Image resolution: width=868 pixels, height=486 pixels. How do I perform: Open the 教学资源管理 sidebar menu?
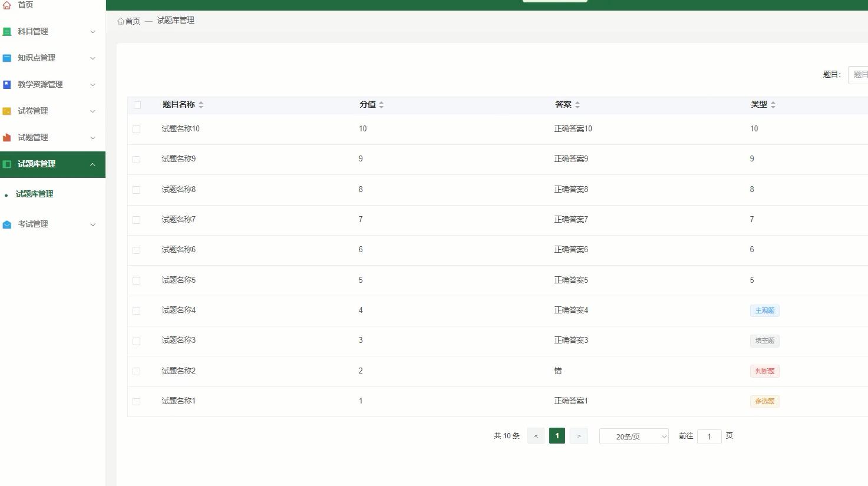[x=52, y=85]
